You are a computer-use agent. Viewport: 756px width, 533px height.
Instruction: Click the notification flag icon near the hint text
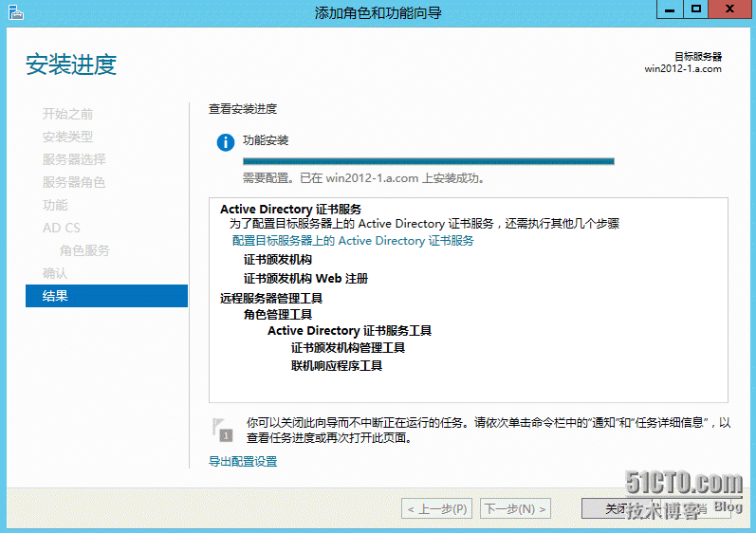coord(222,430)
